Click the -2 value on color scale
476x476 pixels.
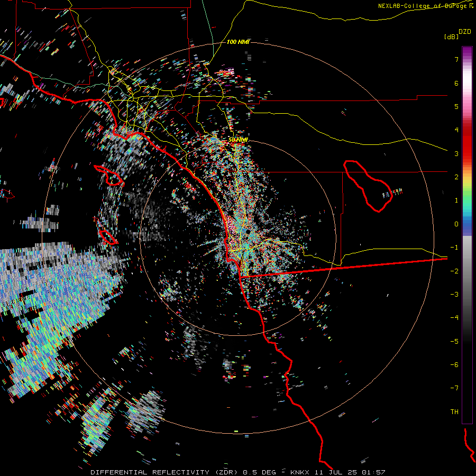(x=454, y=271)
